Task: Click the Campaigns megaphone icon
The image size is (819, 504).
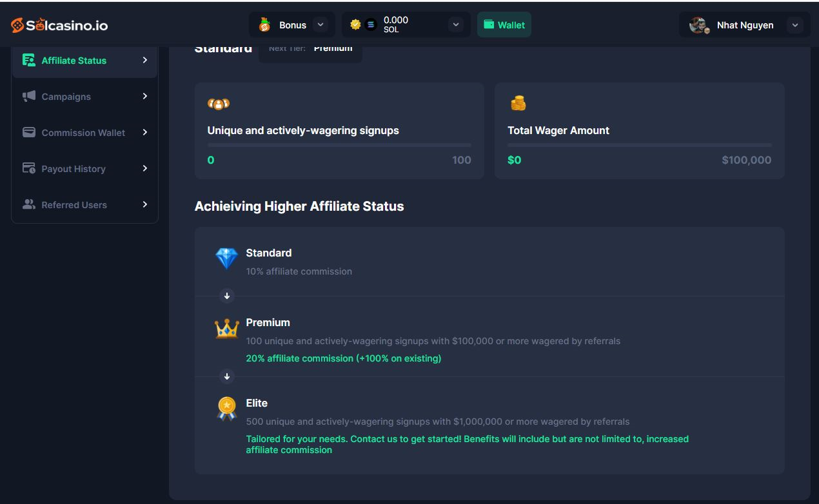Action: click(x=29, y=96)
